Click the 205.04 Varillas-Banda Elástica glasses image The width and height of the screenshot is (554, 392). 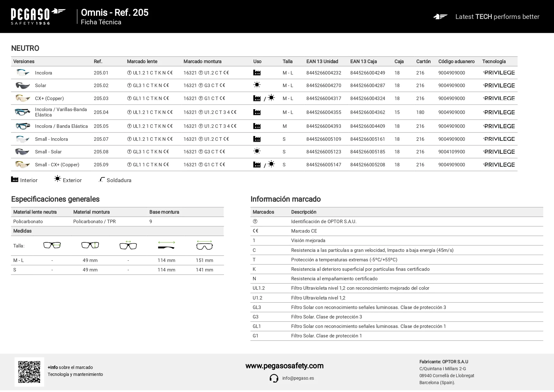[x=22, y=112]
